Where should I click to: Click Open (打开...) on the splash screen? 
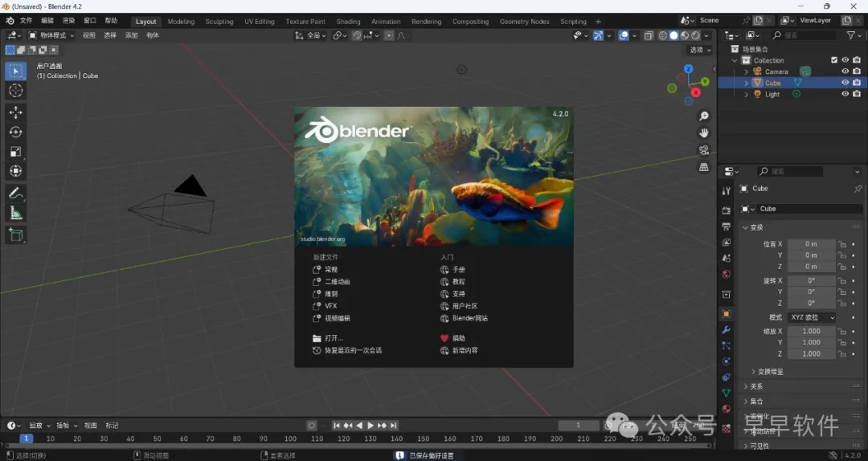328,338
